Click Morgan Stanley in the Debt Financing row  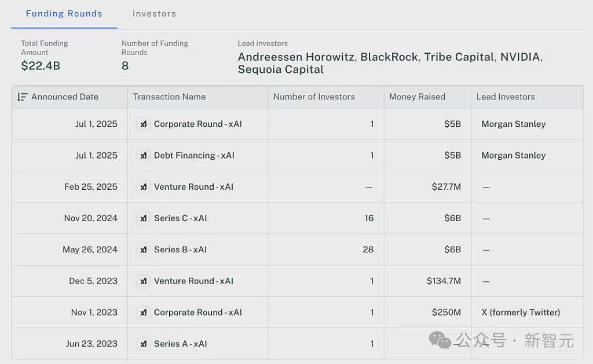pyautogui.click(x=514, y=155)
